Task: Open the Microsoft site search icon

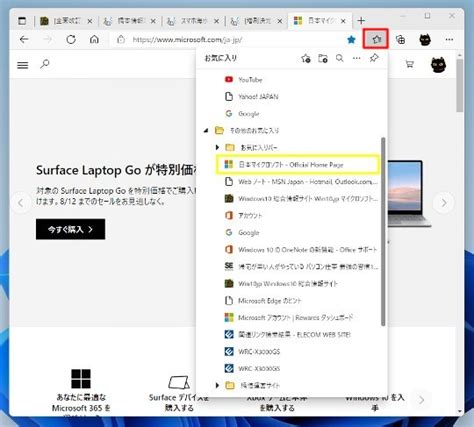Action: pyautogui.click(x=45, y=64)
